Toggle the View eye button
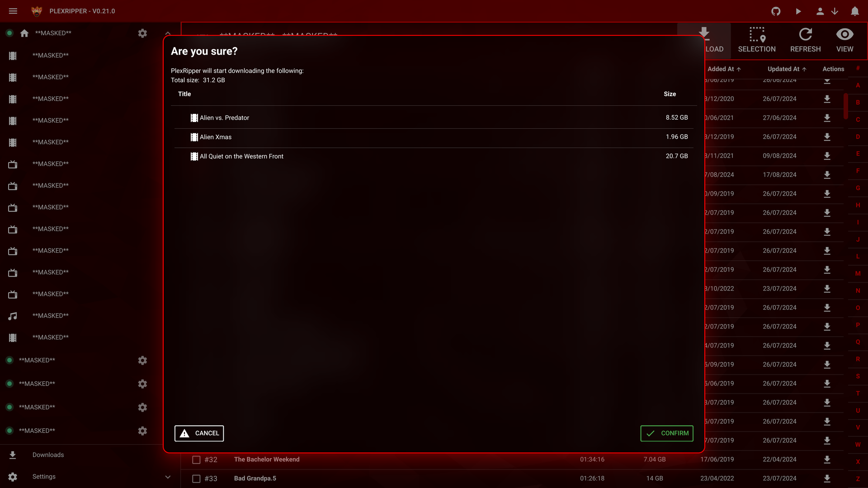Image resolution: width=868 pixels, height=488 pixels. click(844, 40)
